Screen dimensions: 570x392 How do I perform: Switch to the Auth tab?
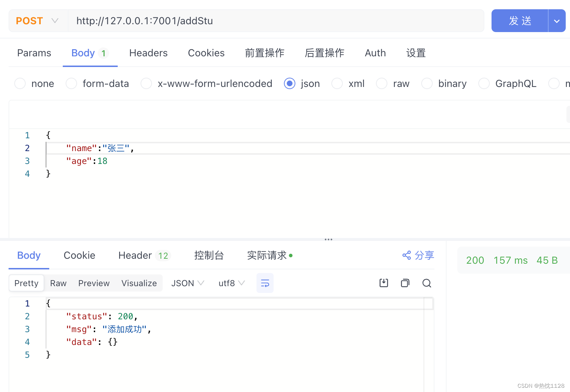(375, 53)
